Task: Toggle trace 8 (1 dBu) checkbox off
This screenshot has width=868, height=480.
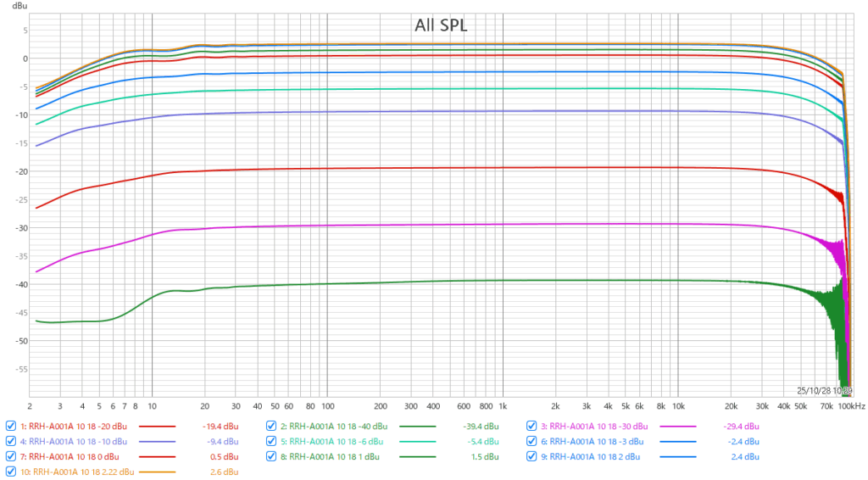Action: [271, 456]
